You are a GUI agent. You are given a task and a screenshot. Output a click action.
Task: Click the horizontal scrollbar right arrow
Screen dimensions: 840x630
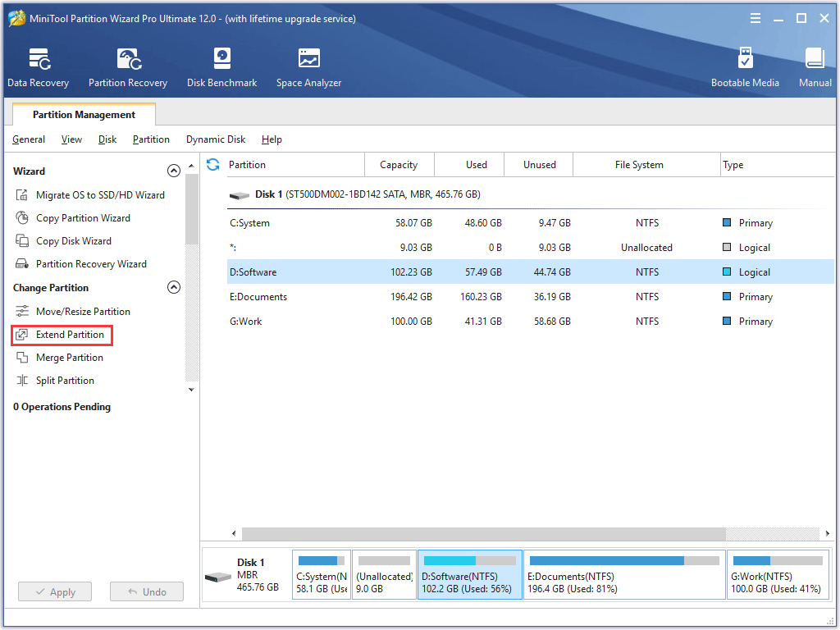click(x=828, y=533)
